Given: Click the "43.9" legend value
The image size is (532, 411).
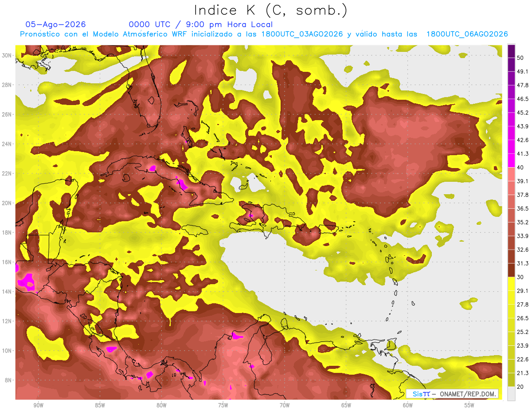Looking at the screenshot, I should tap(523, 126).
